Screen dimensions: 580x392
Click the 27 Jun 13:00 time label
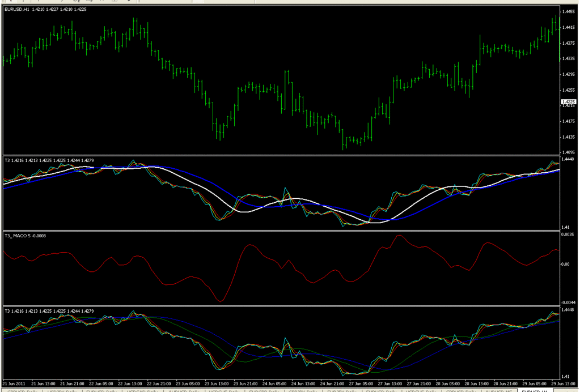[x=390, y=384]
